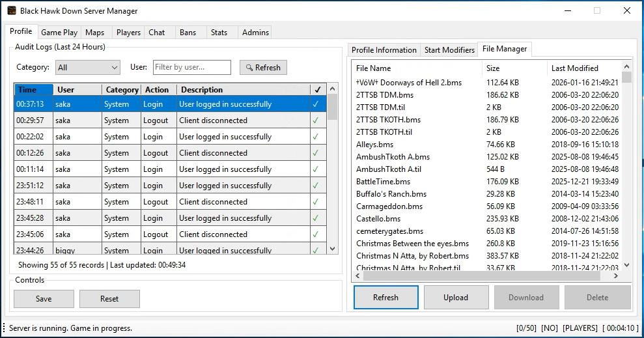Click green checkmark in the 00:11:14 row
The width and height of the screenshot is (644, 338).
pos(315,169)
